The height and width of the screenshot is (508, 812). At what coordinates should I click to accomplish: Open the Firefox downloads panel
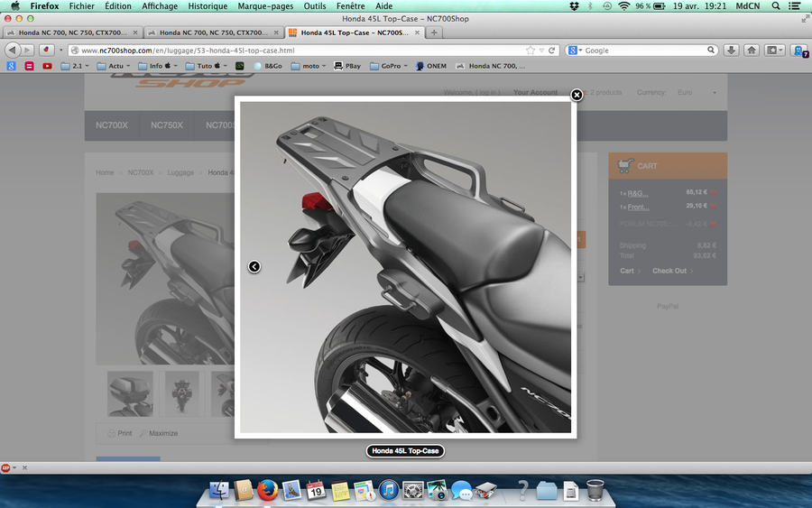(x=732, y=51)
